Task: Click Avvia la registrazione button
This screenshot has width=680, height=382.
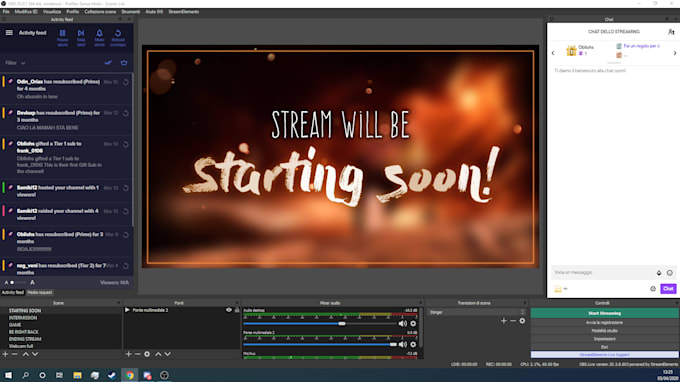Action: [605, 323]
